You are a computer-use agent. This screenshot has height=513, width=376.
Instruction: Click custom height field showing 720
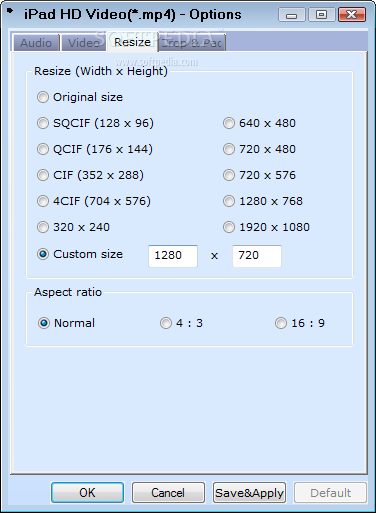click(x=257, y=256)
